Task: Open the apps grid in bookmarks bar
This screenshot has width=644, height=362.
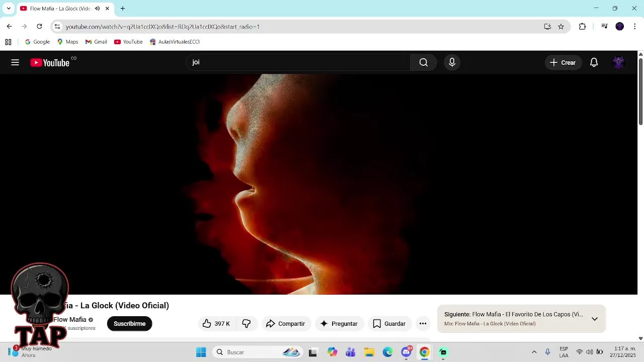Action: [8, 42]
